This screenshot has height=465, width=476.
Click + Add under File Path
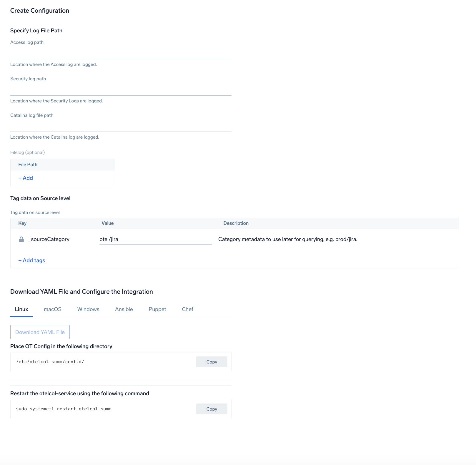pos(26,178)
